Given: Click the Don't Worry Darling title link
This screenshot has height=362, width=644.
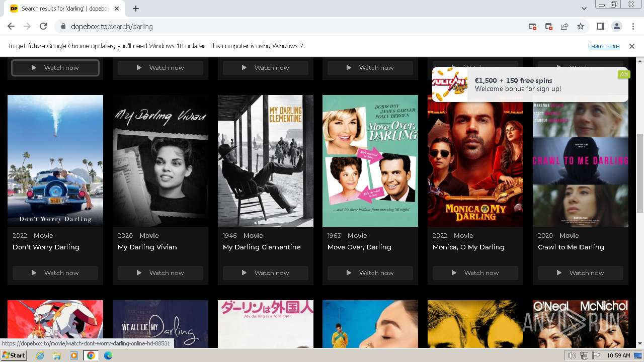Looking at the screenshot, I should [46, 247].
